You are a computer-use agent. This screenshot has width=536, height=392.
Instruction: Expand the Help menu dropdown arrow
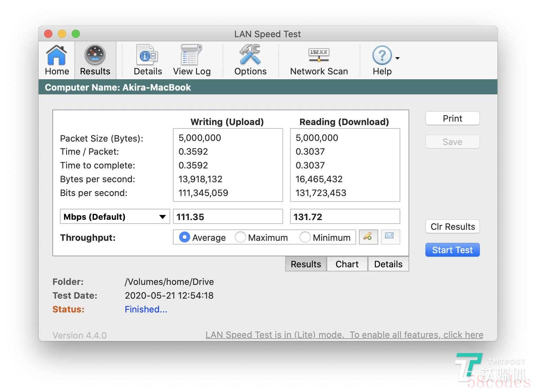click(x=398, y=58)
